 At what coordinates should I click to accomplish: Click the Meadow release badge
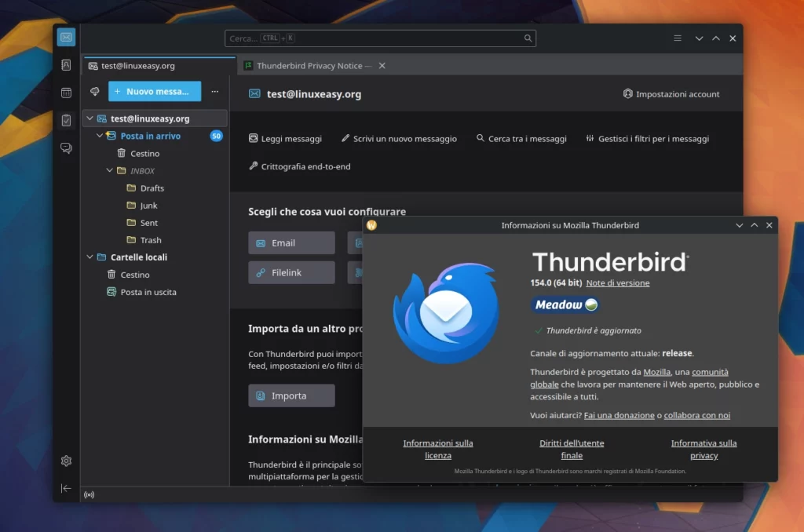[565, 305]
